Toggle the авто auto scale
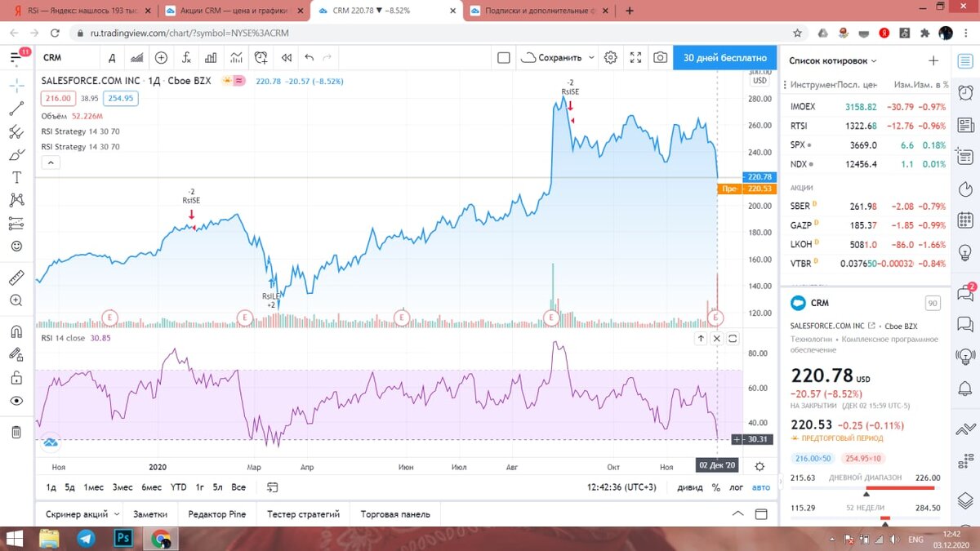This screenshot has width=980, height=551. (x=760, y=487)
